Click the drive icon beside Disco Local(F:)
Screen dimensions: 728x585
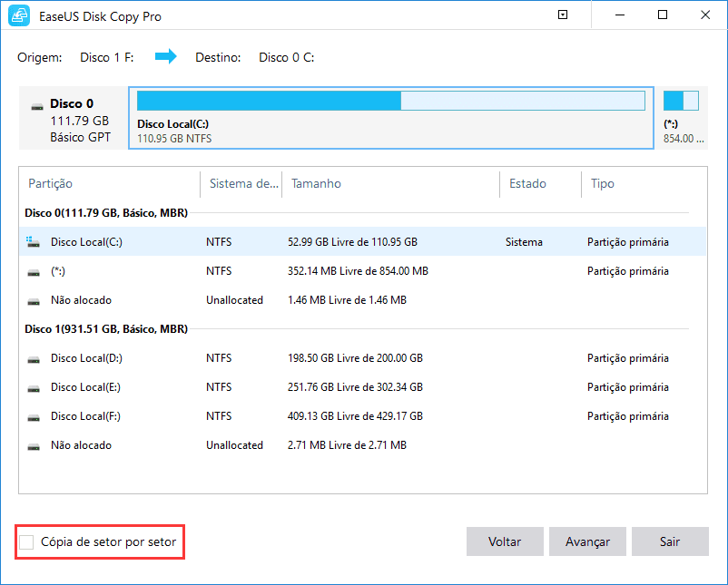pos(34,417)
